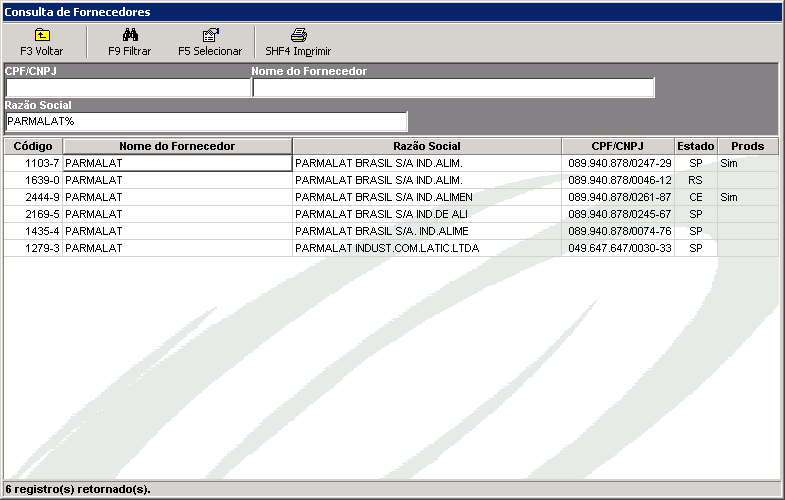Focus the CPF/CNPJ input field
The image size is (785, 500).
(x=128, y=88)
